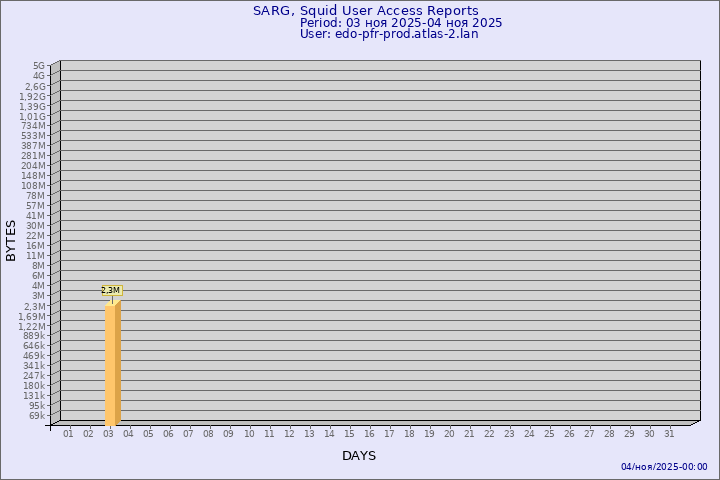This screenshot has height=480, width=720.
Task: Select day 15 on the x-axis
Action: pyautogui.click(x=349, y=434)
